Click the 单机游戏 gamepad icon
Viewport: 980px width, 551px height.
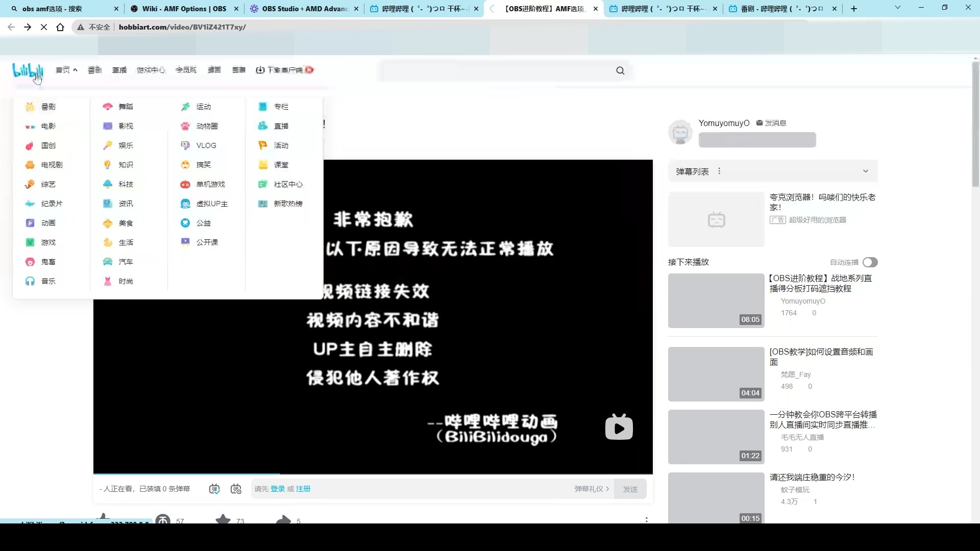tap(185, 184)
